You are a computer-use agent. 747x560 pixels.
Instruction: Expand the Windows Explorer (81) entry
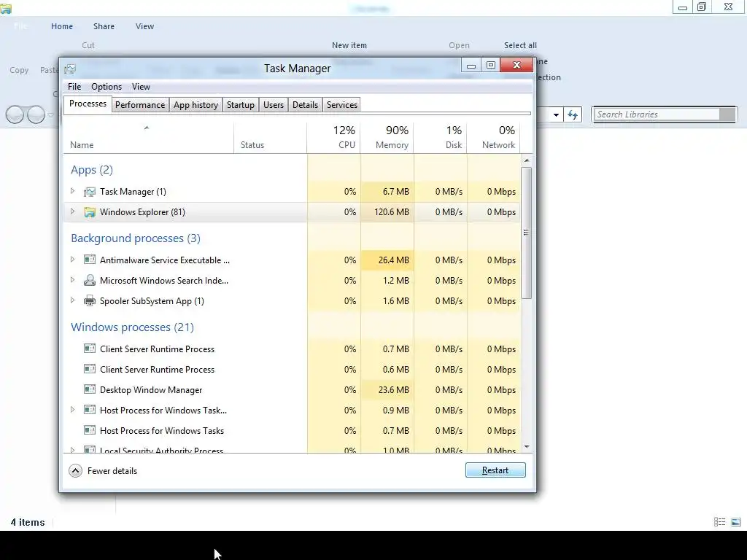coord(72,211)
